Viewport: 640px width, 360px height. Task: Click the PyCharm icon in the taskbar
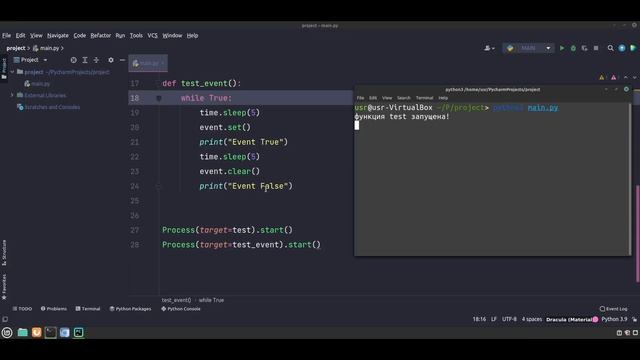click(78, 333)
